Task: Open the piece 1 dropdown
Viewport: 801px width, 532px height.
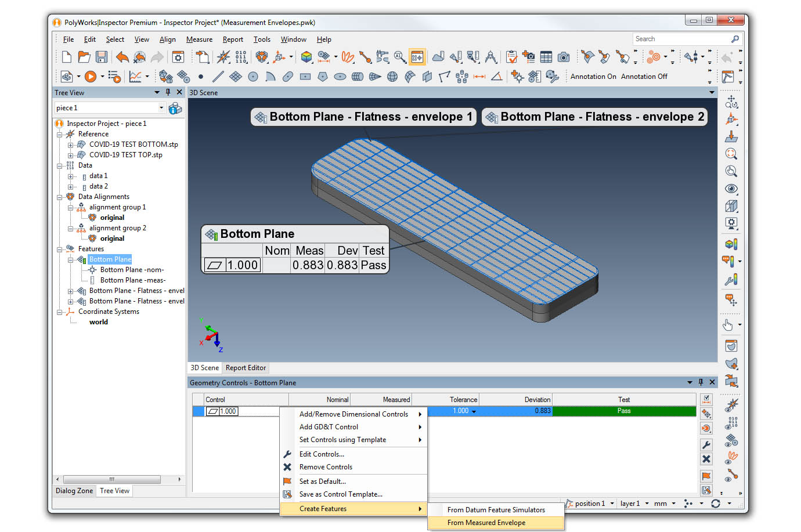Action: 161,108
